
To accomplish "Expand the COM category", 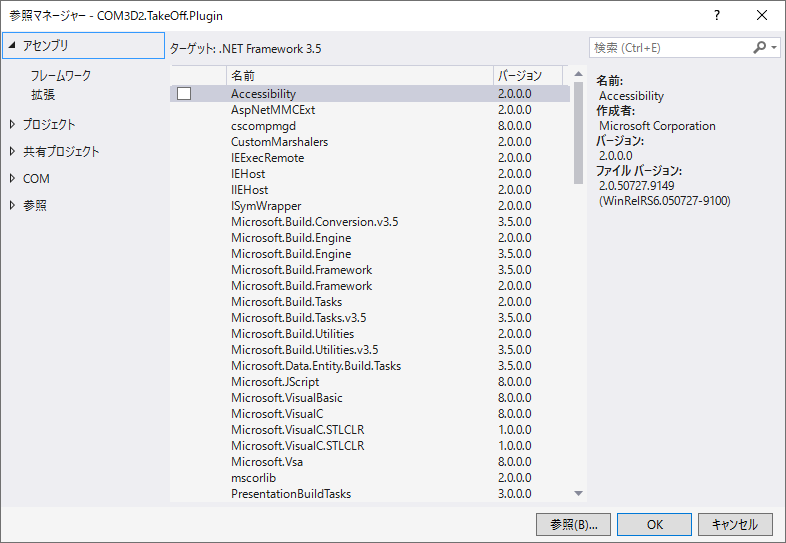I will [12, 178].
